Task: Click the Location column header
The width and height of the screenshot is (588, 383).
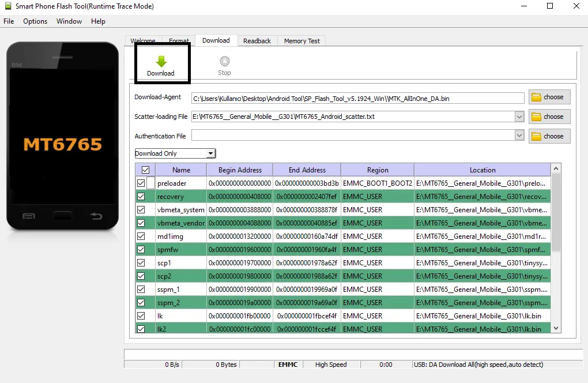Action: pyautogui.click(x=483, y=170)
